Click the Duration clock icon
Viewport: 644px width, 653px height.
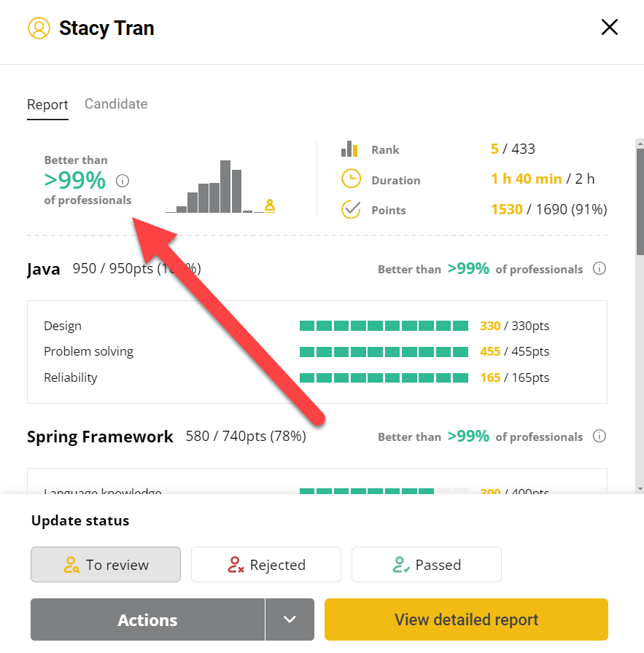click(351, 179)
